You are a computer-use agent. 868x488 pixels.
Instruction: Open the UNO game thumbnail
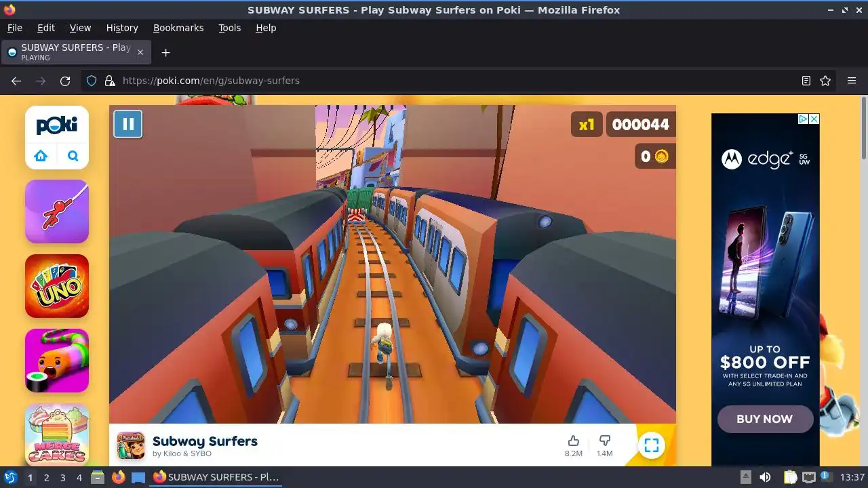(x=57, y=286)
